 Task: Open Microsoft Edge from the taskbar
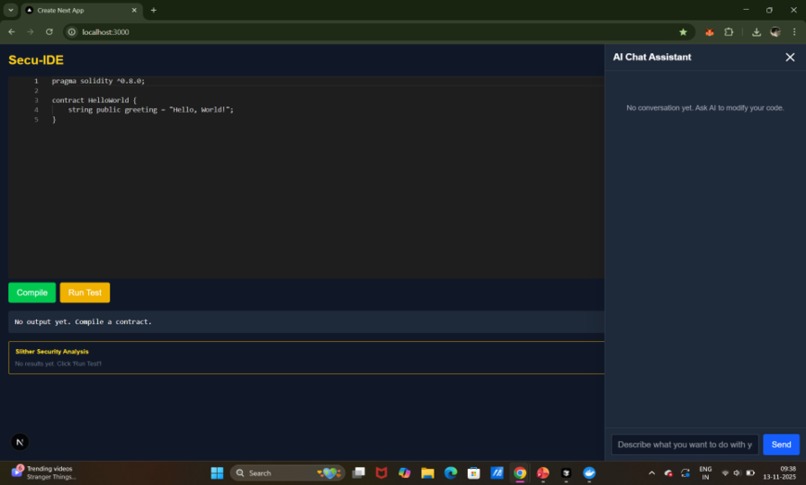(451, 473)
